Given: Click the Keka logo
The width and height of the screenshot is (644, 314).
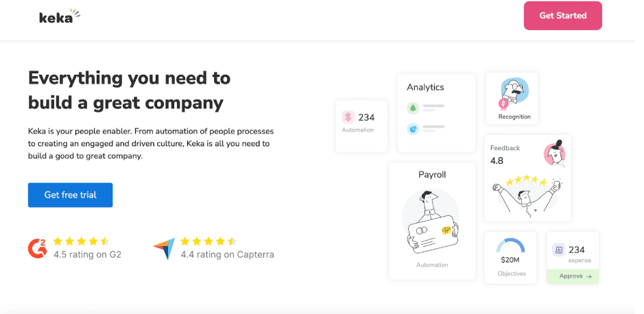Looking at the screenshot, I should [x=60, y=16].
